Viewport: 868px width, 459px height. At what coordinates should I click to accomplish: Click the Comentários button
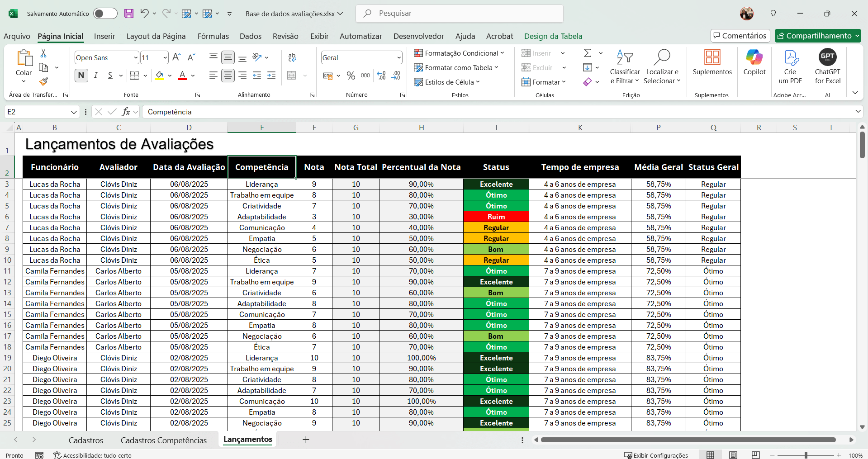(x=740, y=36)
